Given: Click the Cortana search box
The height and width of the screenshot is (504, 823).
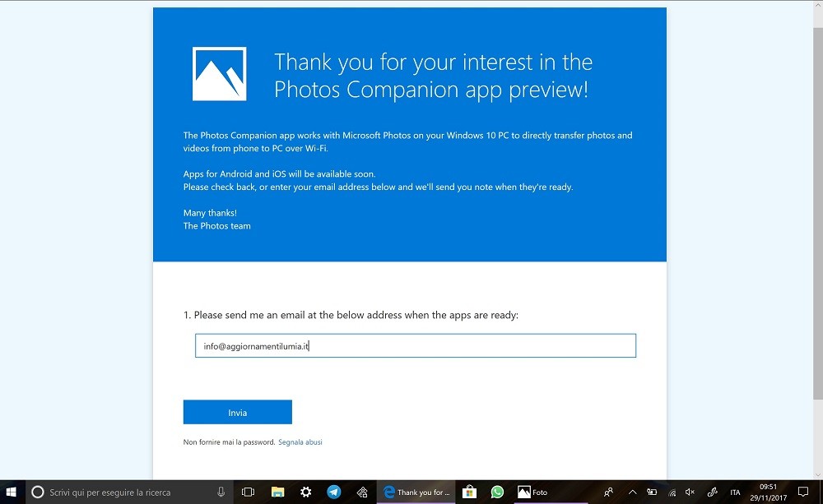Looking at the screenshot, I should (123, 492).
